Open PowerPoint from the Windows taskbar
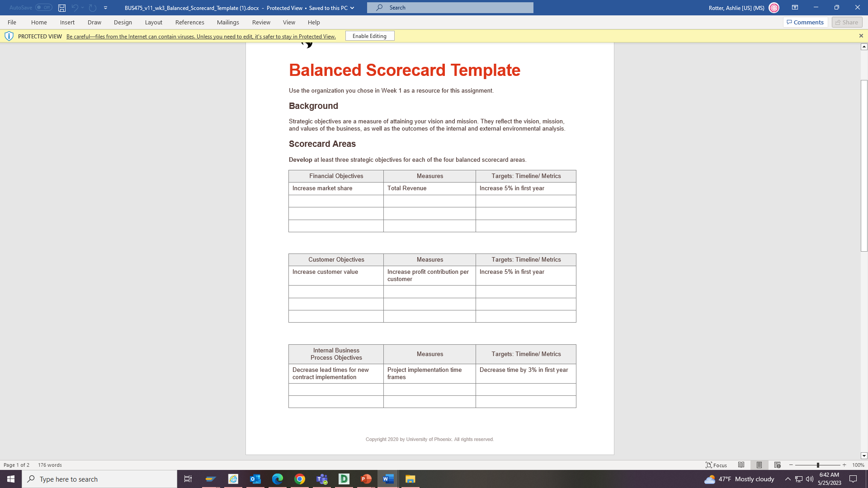Viewport: 868px width, 488px height. pyautogui.click(x=366, y=479)
